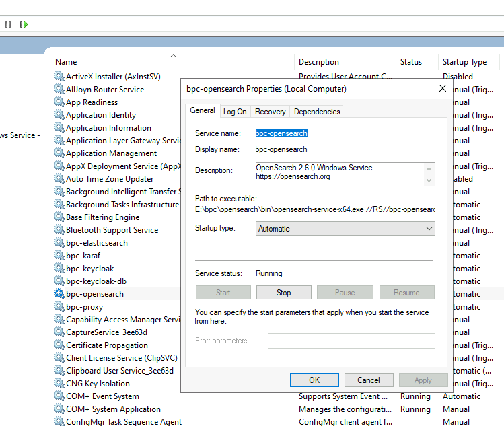Click gear icon beside Clipboard User Service_3ee63d
The height and width of the screenshot is (426, 504).
tap(59, 371)
